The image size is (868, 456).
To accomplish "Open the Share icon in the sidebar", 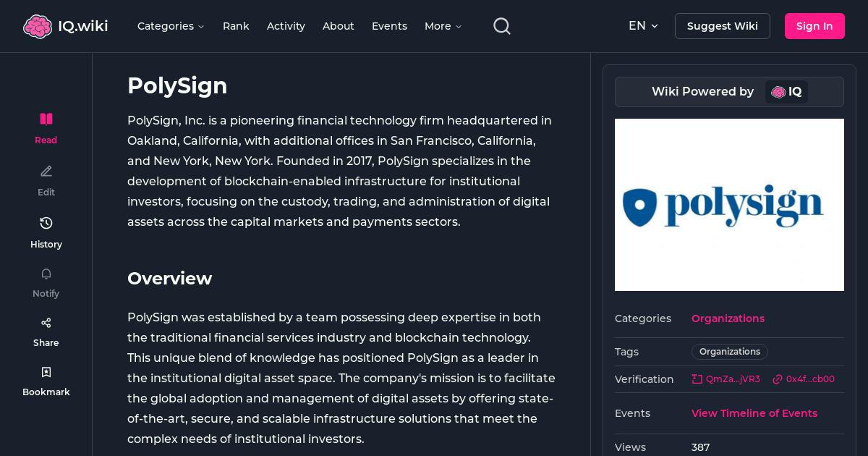I will pyautogui.click(x=46, y=322).
